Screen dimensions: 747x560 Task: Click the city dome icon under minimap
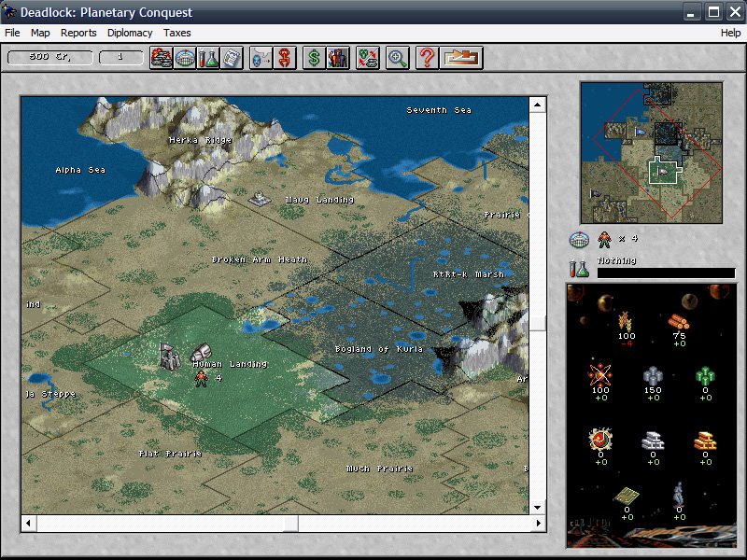pos(579,240)
